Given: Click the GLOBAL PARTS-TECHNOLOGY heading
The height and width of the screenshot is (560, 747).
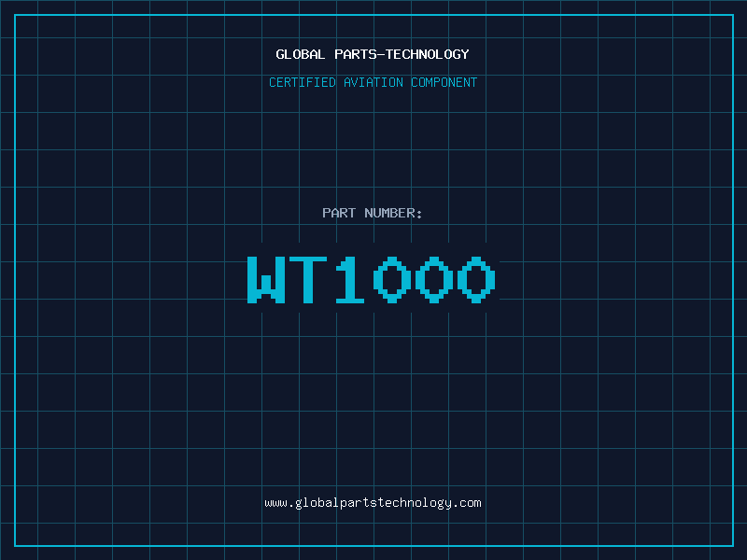Looking at the screenshot, I should click(x=373, y=54).
